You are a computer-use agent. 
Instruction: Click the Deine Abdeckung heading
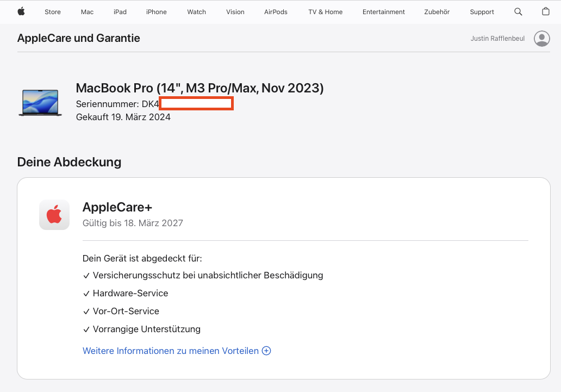(x=70, y=162)
